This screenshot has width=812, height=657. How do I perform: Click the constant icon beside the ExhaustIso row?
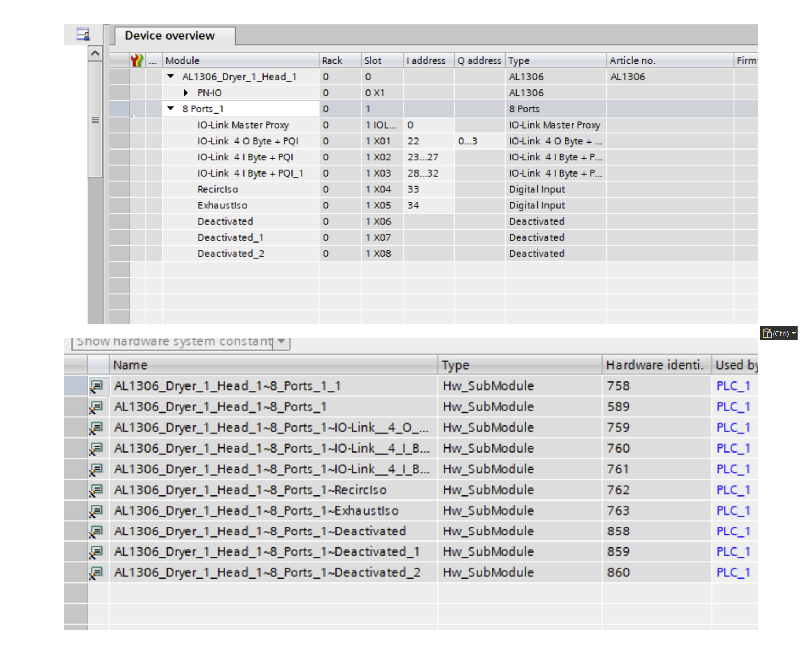pyautogui.click(x=96, y=511)
